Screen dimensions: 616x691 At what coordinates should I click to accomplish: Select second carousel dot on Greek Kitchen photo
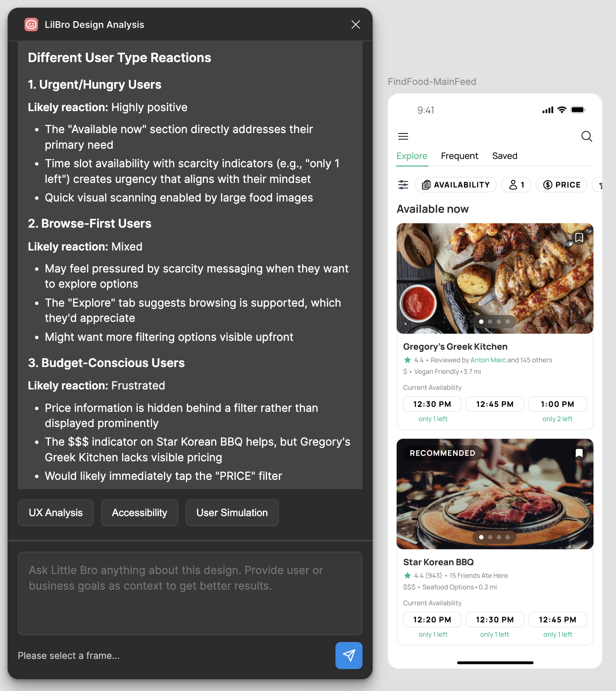click(490, 322)
